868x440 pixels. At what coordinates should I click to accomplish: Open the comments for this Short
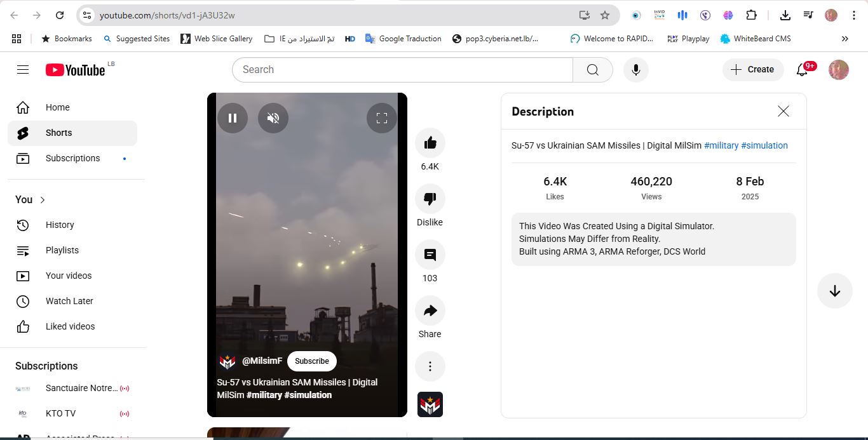tap(430, 255)
